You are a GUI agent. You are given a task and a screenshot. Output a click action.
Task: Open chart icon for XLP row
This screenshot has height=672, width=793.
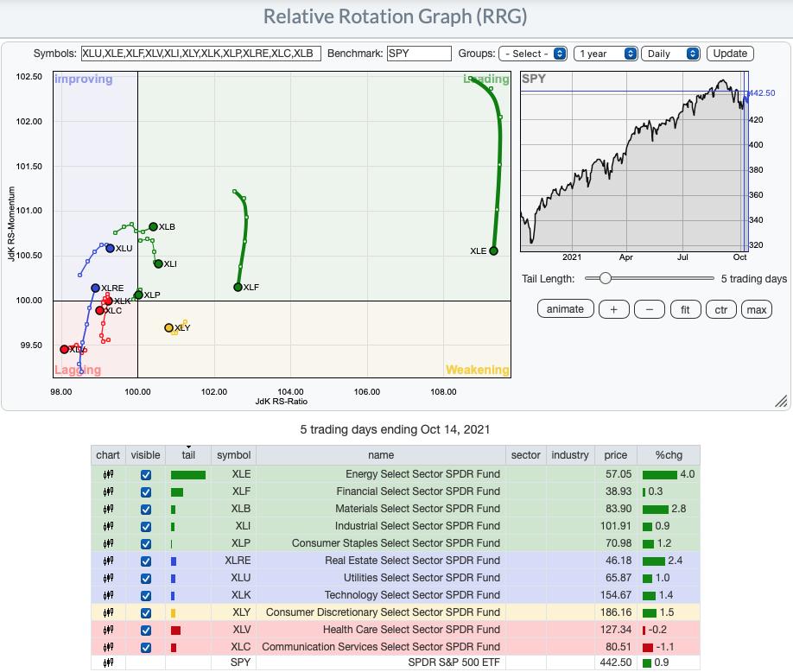(108, 543)
